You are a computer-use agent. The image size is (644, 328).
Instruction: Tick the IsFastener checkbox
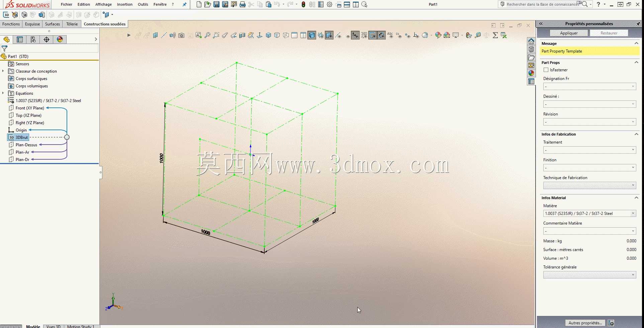point(546,70)
